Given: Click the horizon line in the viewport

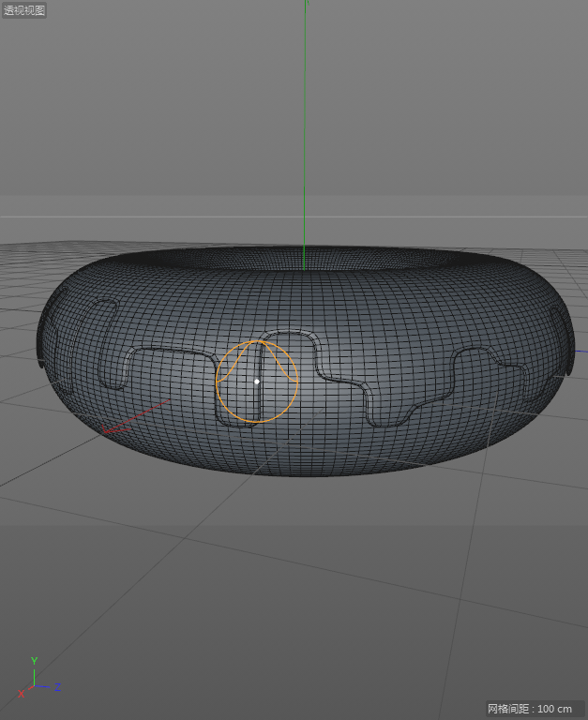Looking at the screenshot, I should [x=141, y=217].
